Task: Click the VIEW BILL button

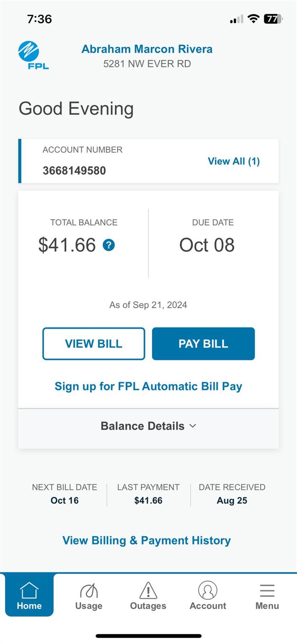Action: point(94,344)
